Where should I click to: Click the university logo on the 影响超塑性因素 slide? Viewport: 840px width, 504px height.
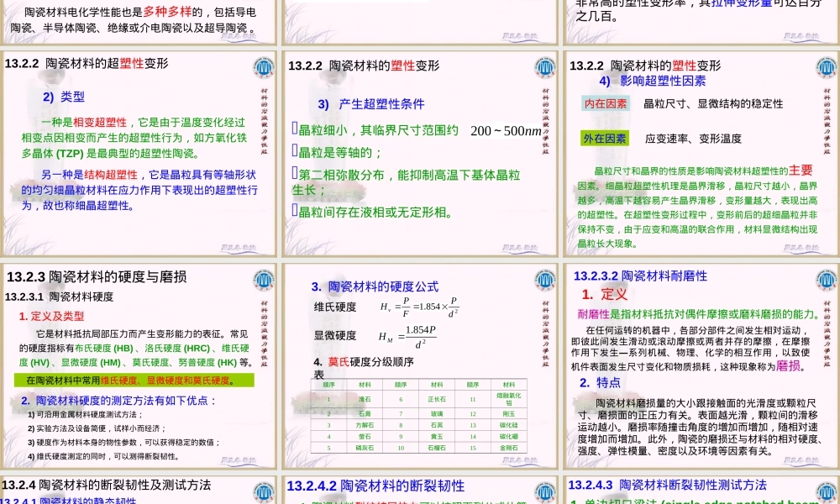(826, 68)
